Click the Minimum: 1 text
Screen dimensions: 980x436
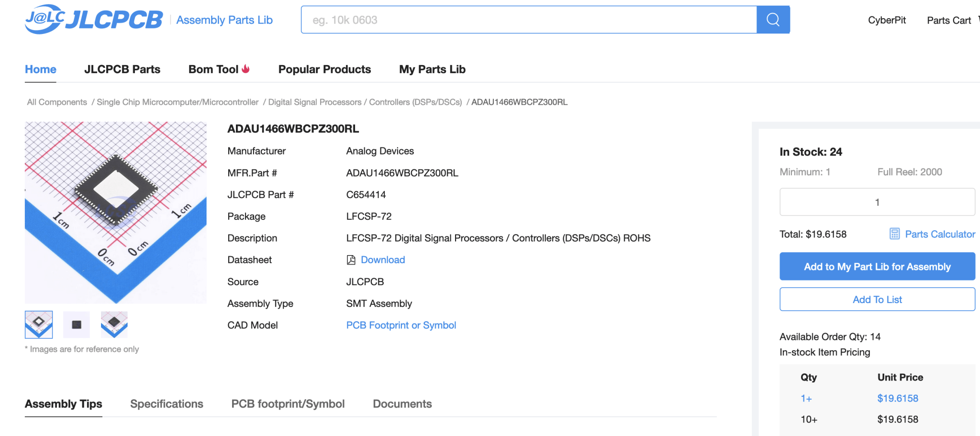tap(805, 172)
